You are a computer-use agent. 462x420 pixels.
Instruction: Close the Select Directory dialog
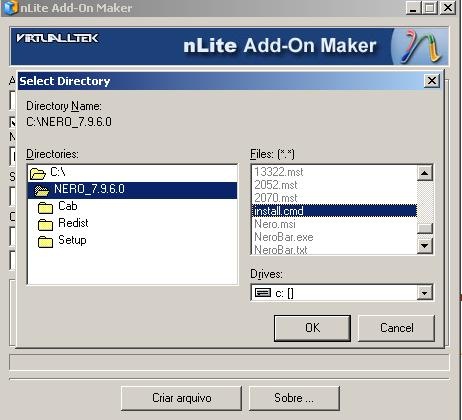click(432, 81)
